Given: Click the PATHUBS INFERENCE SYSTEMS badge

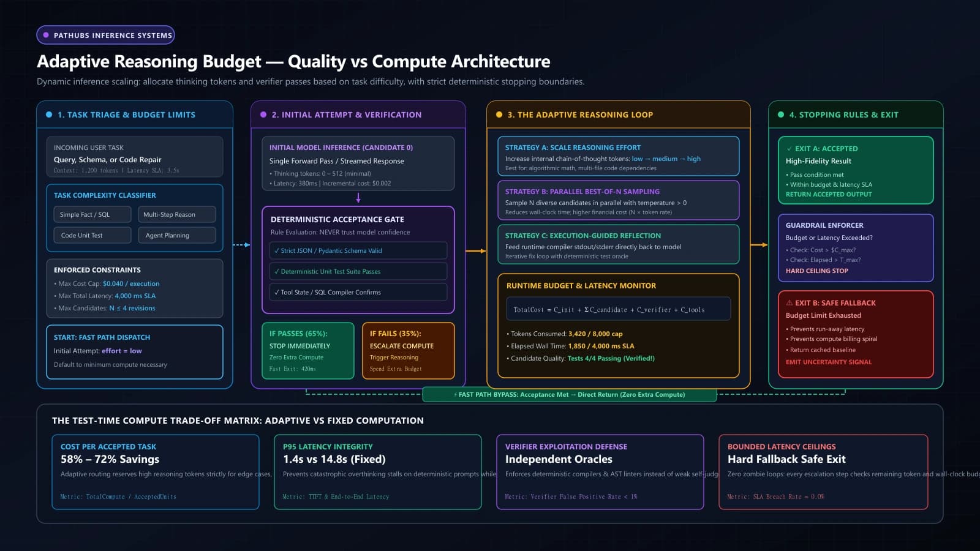Looking at the screenshot, I should [105, 35].
